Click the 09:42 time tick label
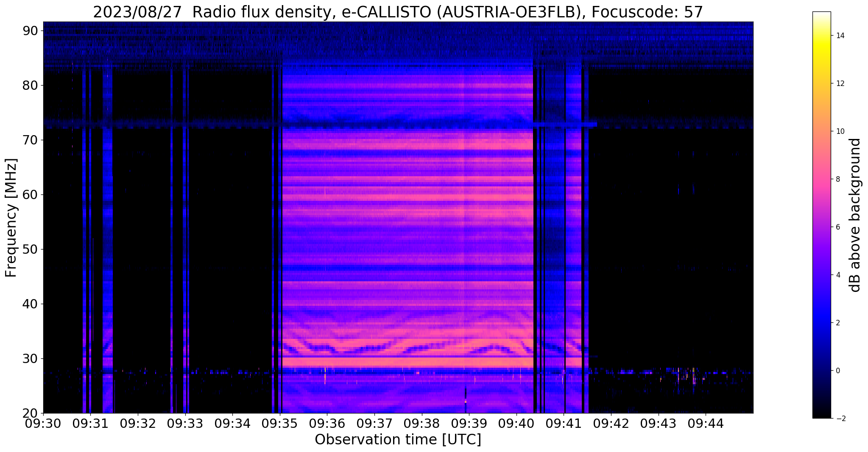This screenshot has width=868, height=452. 611,424
